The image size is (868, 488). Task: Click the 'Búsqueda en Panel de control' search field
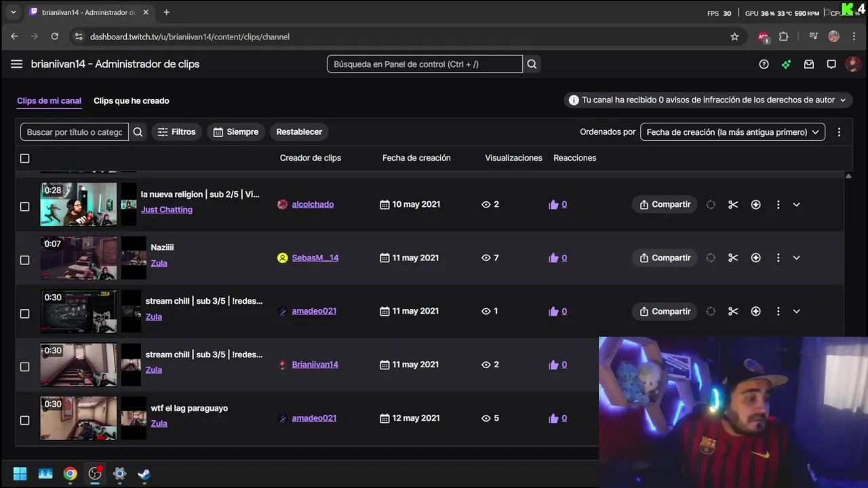tap(425, 64)
